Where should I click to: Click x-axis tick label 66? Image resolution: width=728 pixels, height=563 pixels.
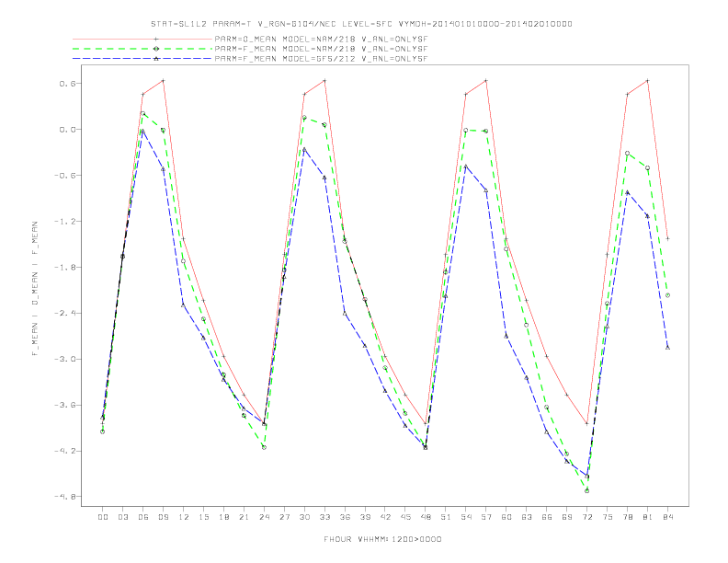point(547,517)
